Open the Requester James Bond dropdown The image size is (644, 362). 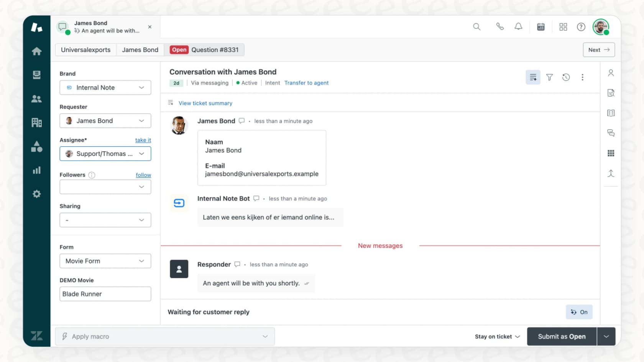pos(105,121)
